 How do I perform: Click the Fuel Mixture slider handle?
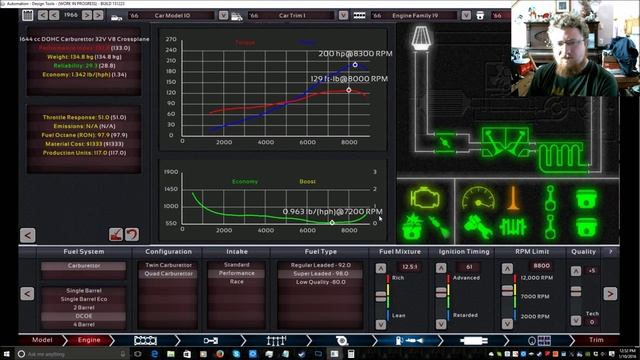coord(380,297)
